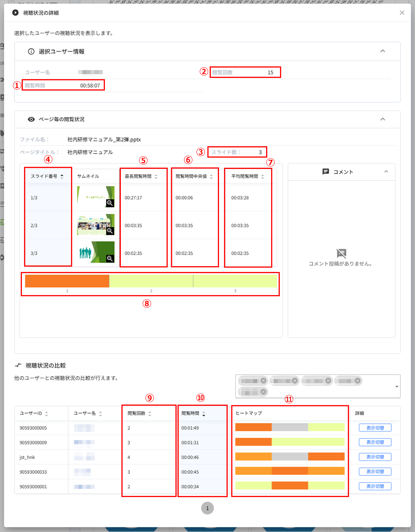The image size is (415, 532).
Task: Click magnifier icon on slide 1/3 thumbnail
Action: coord(110,203)
